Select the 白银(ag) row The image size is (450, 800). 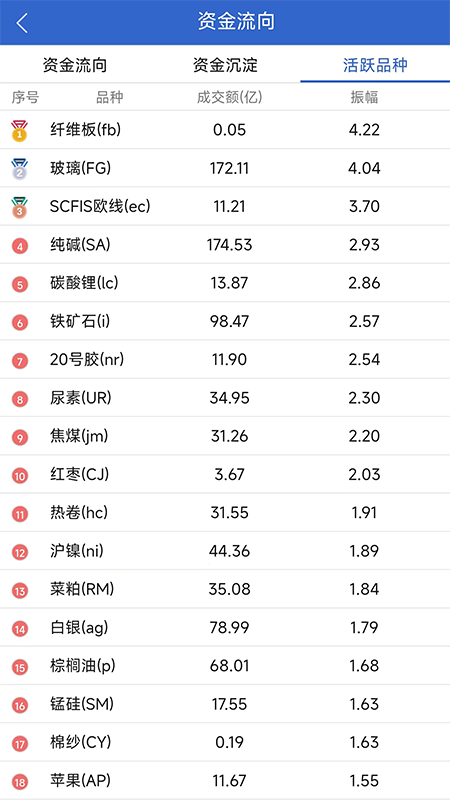(225, 627)
